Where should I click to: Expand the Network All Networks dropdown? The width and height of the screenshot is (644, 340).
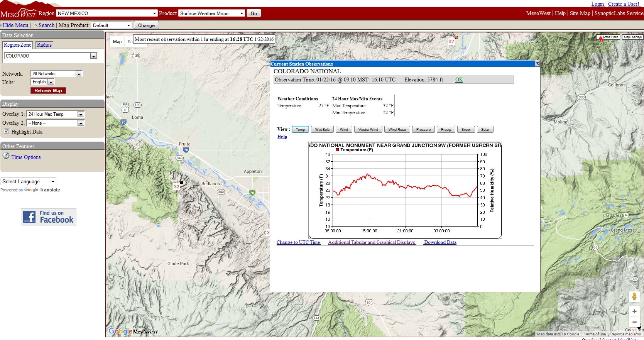[x=56, y=74]
